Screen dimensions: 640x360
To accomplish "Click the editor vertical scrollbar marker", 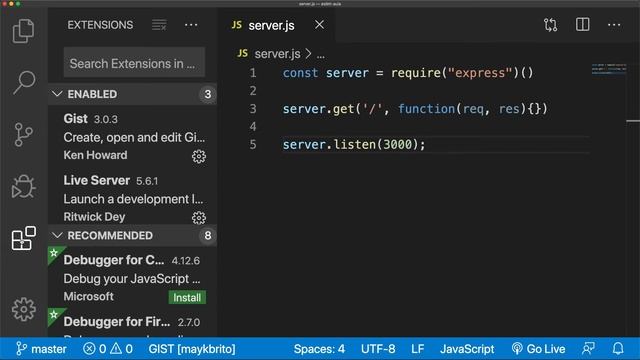I will 633,121.
